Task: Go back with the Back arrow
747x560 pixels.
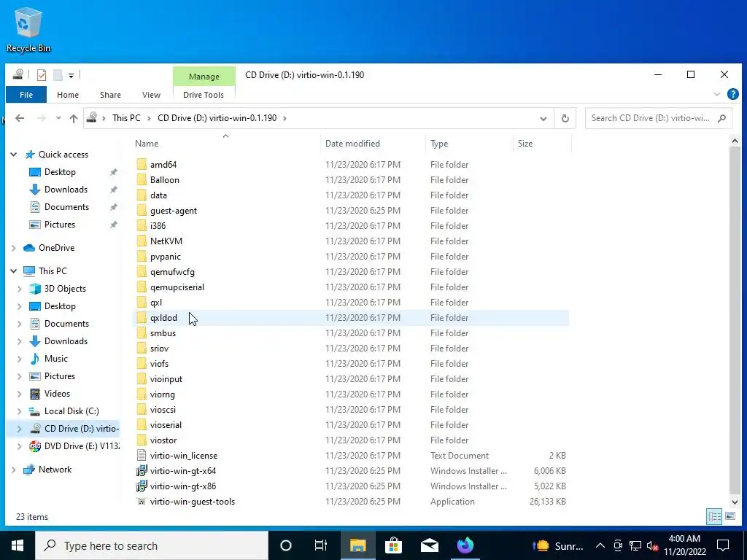Action: pyautogui.click(x=20, y=118)
